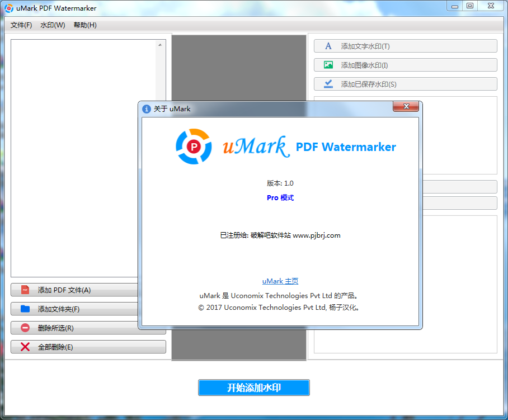
Task: Click the uMark 是 Uconomix product line
Action: point(279,296)
